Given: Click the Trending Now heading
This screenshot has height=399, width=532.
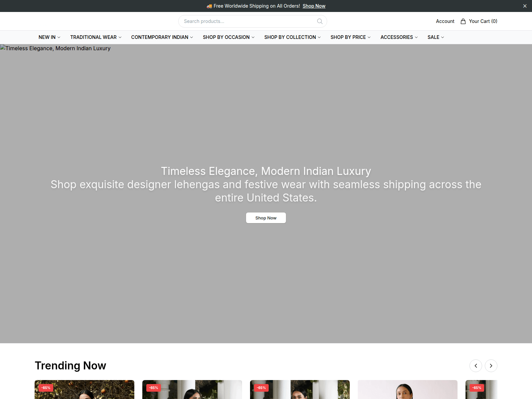Looking at the screenshot, I should tap(70, 366).
